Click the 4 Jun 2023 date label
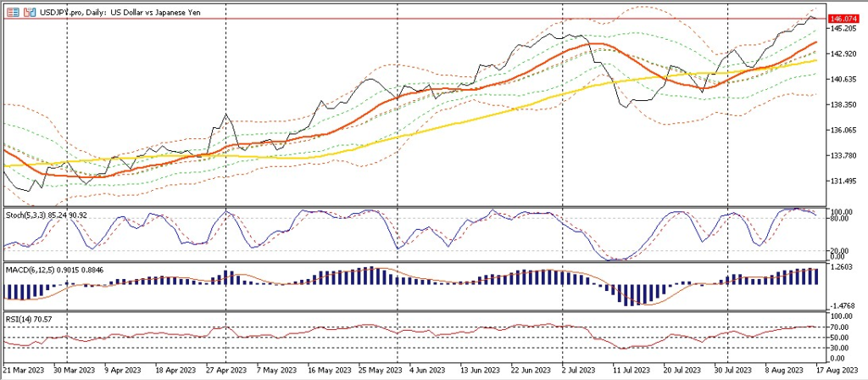This screenshot has height=380, width=868. click(426, 372)
